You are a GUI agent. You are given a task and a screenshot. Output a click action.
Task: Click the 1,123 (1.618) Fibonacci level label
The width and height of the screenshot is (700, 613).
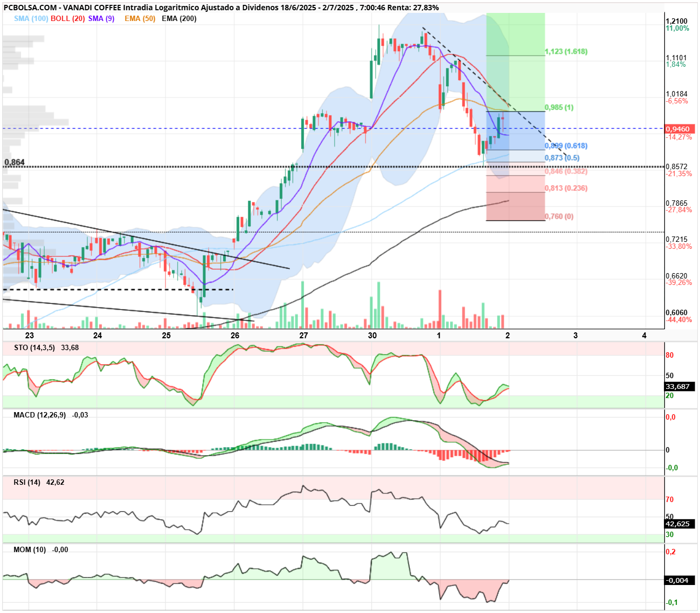[x=566, y=52]
